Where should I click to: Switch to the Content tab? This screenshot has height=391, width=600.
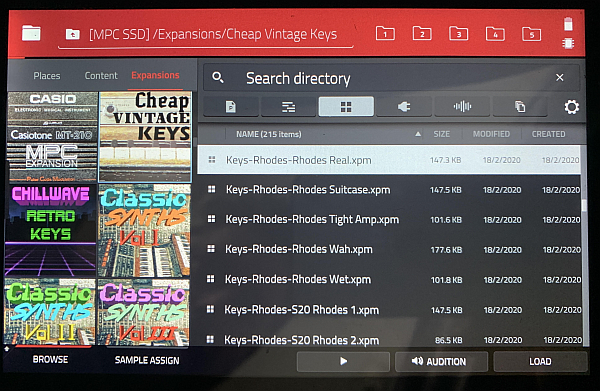coord(101,76)
